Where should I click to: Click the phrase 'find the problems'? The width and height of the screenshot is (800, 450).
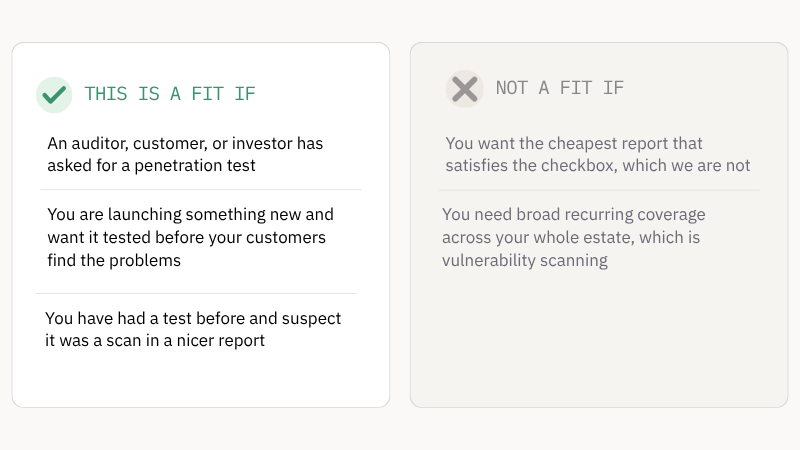point(114,260)
